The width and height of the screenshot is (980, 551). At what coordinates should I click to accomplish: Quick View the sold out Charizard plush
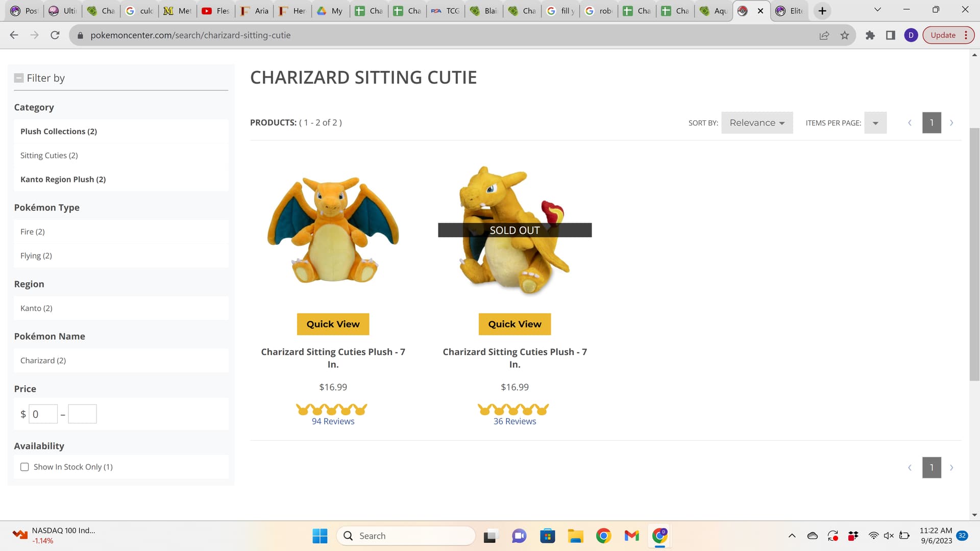(514, 324)
